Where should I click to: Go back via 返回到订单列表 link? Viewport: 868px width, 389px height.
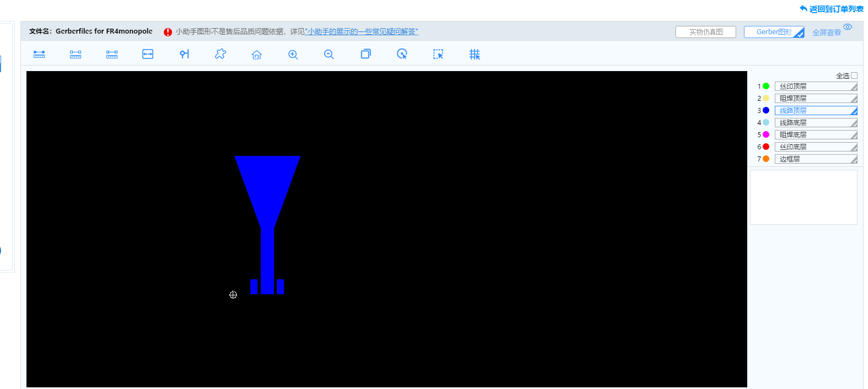point(837,9)
